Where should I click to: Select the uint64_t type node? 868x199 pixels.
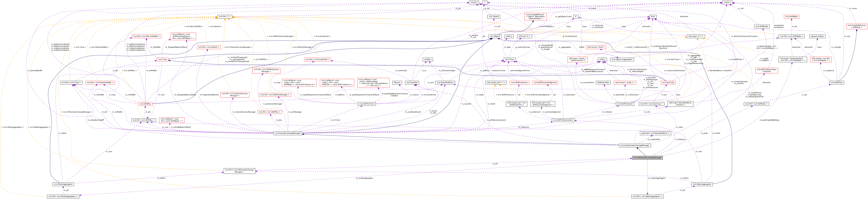tap(428, 59)
